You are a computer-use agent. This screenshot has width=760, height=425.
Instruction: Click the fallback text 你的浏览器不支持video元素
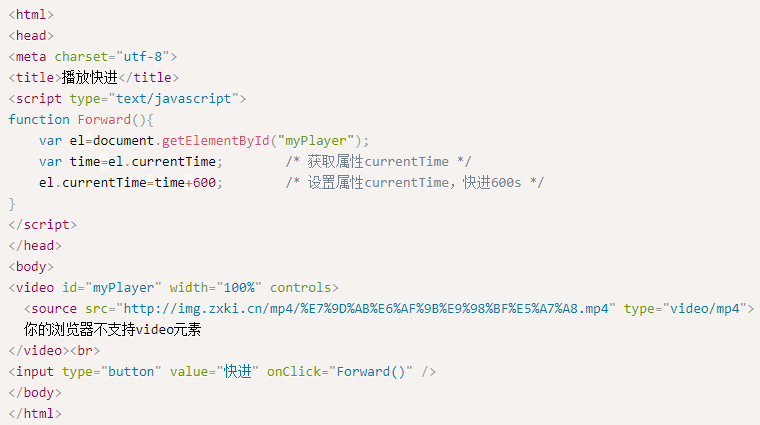pos(118,329)
